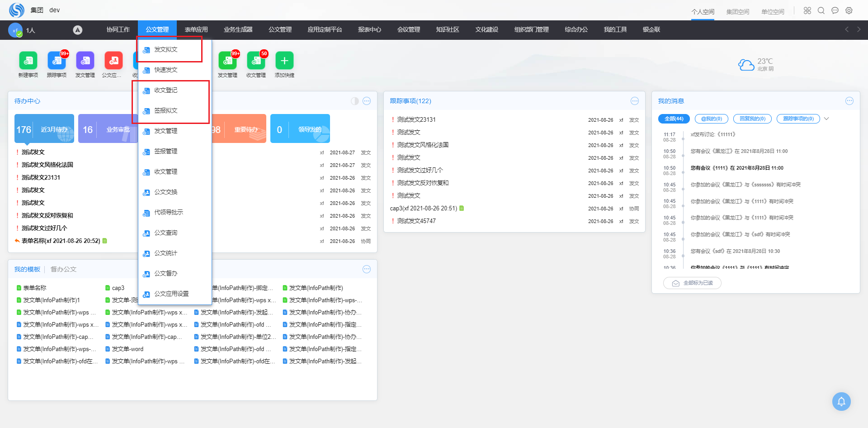Screen dimensions: 868x428
Task: Click the floating notification bell button
Action: (841, 401)
